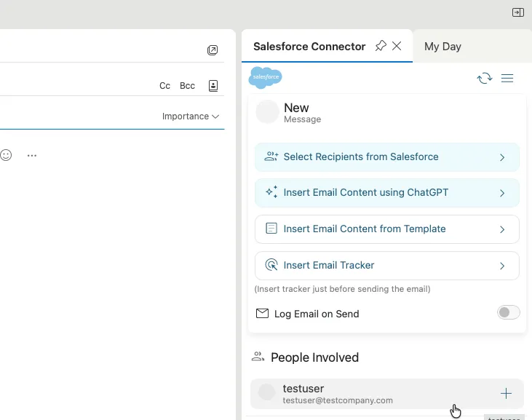Open more formatting options ellipsis
This screenshot has height=420, width=532.
pyautogui.click(x=32, y=155)
